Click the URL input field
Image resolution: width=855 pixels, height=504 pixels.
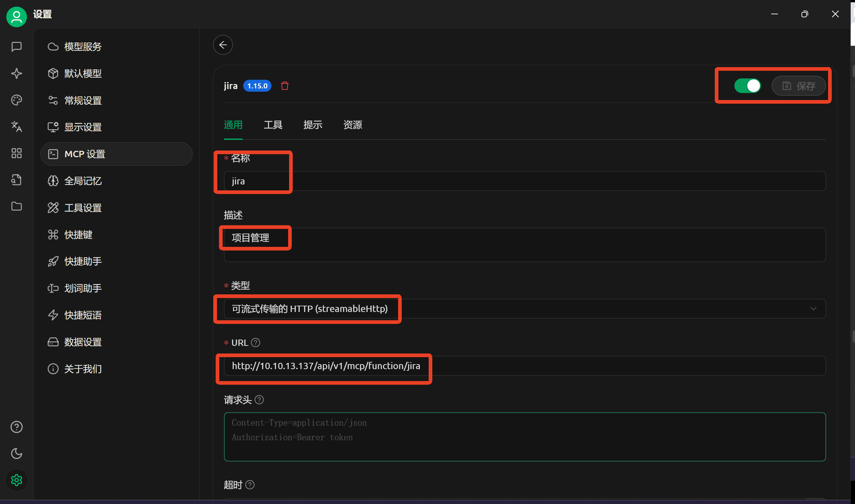pos(524,366)
